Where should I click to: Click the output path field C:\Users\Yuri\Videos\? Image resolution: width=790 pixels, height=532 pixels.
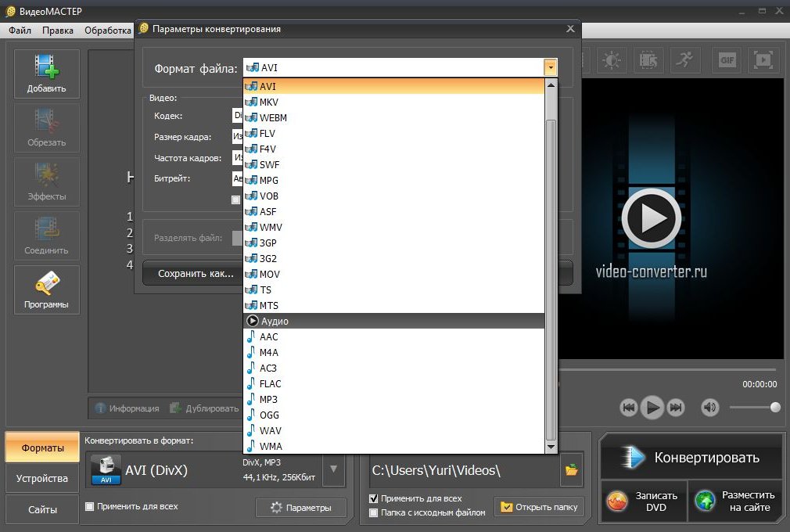(x=465, y=470)
